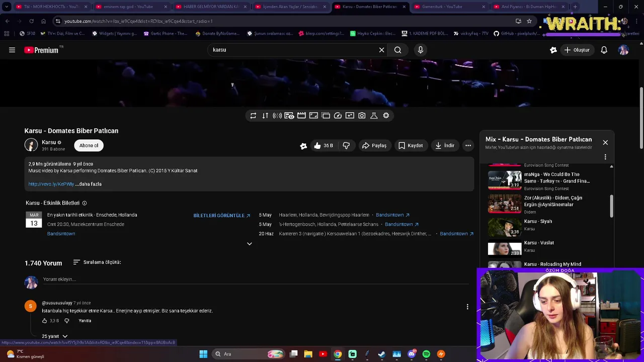Click the Mix playlist scrollbar
The image size is (644, 362).
[x=612, y=206]
